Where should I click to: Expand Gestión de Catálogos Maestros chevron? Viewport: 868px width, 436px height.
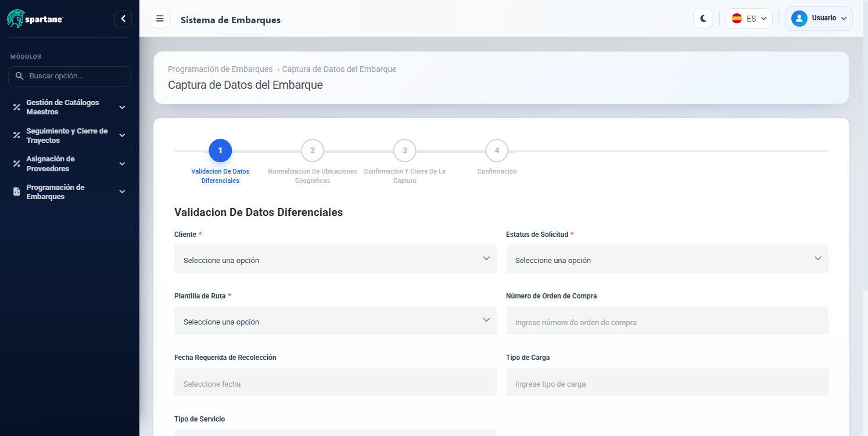[x=122, y=107]
